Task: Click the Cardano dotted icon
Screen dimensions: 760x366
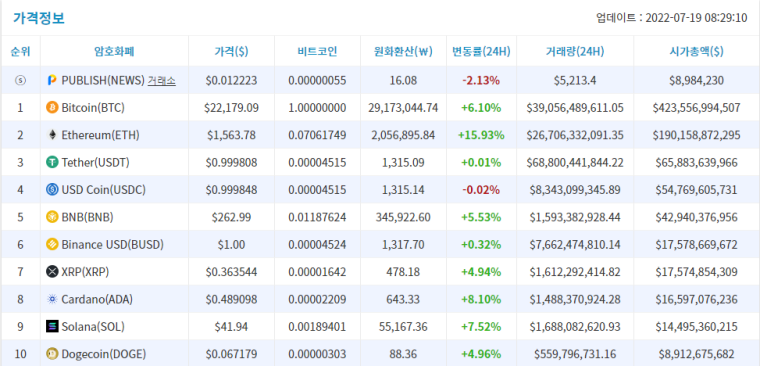Action: point(52,300)
